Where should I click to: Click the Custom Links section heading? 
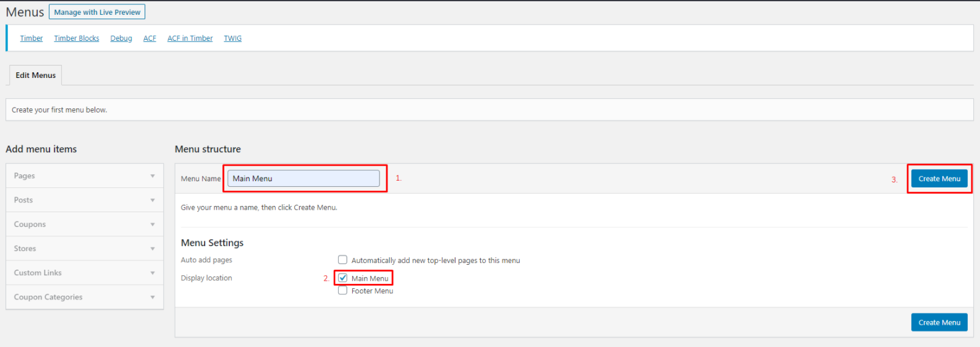38,272
